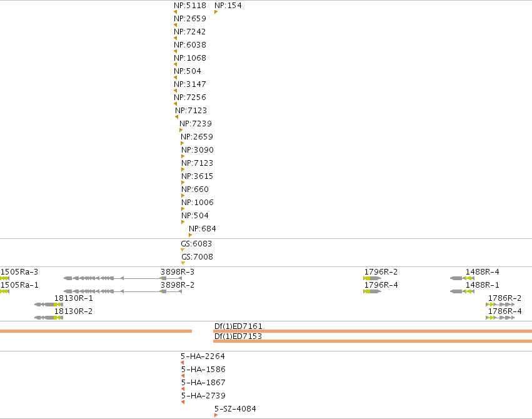Select the NP:3615 label

click(198, 176)
